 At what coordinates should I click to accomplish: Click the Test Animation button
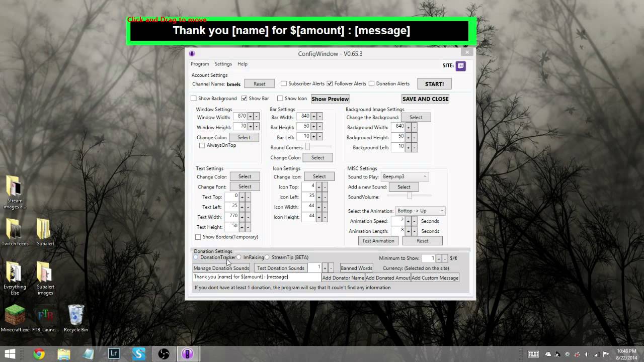(378, 241)
